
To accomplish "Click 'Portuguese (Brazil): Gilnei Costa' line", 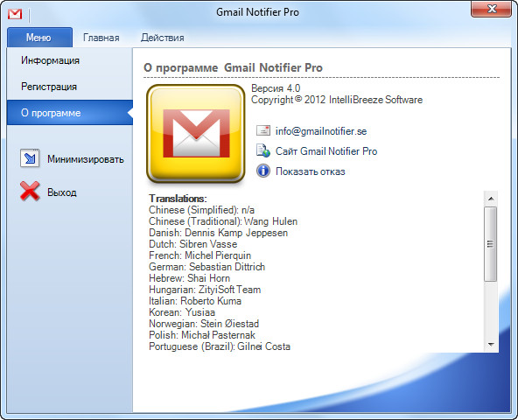I will coord(220,346).
